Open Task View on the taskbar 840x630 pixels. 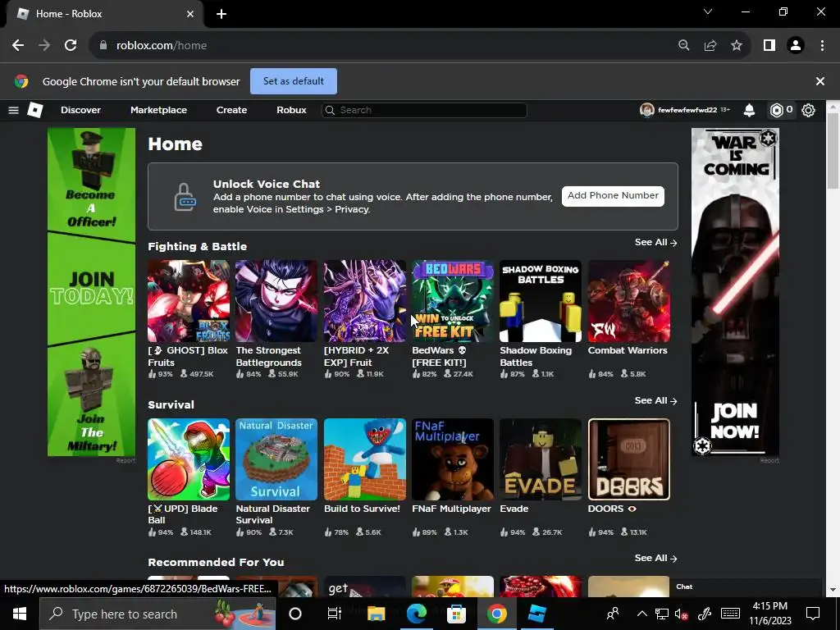click(x=335, y=614)
